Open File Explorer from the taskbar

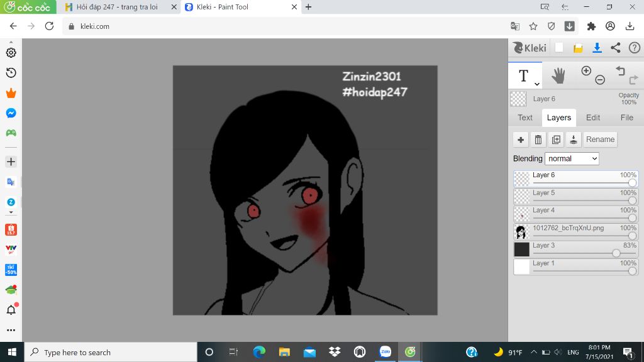pos(284,352)
